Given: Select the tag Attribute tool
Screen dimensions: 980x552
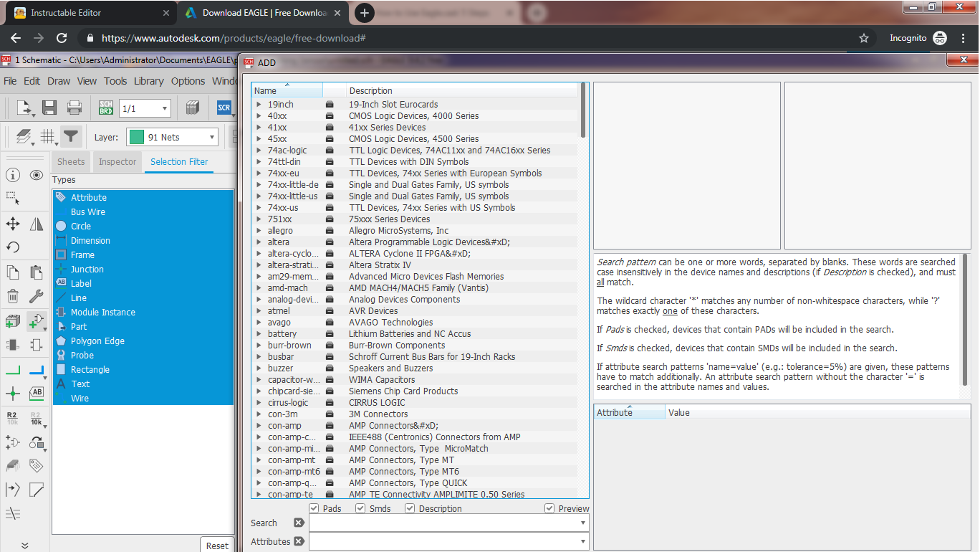Looking at the screenshot, I should pos(37,466).
